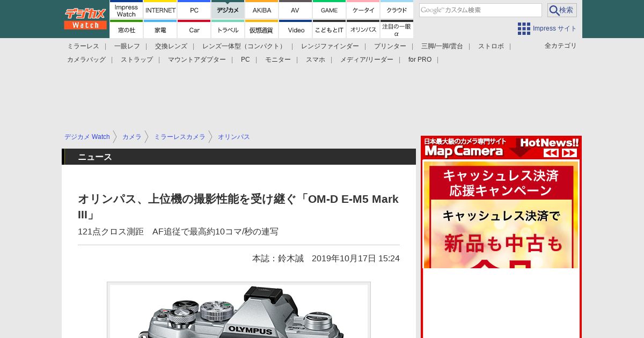Open the AV Watch tab

[x=295, y=10]
